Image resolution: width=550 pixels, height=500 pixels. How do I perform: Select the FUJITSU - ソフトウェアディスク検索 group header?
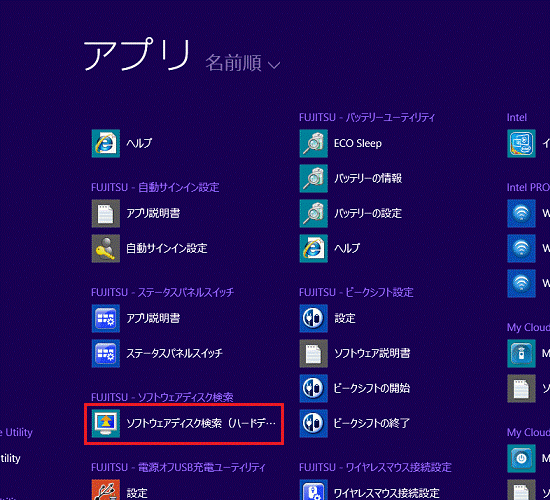(x=162, y=397)
